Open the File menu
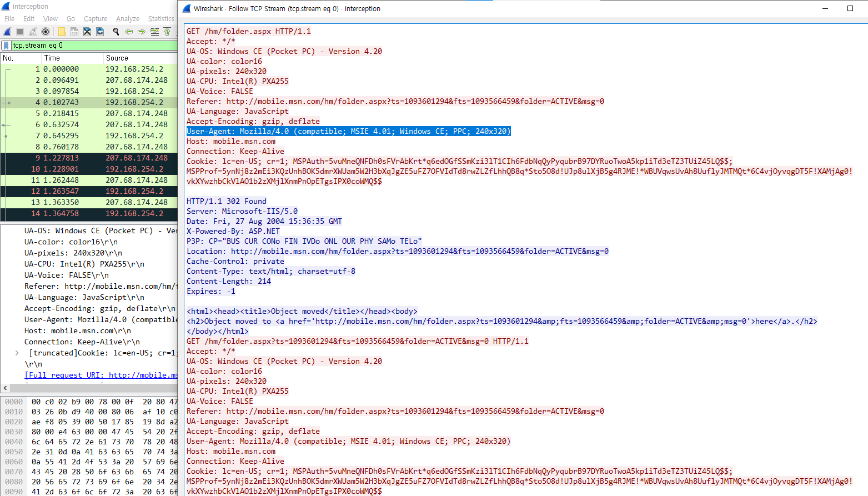This screenshot has width=868, height=496. click(9, 19)
